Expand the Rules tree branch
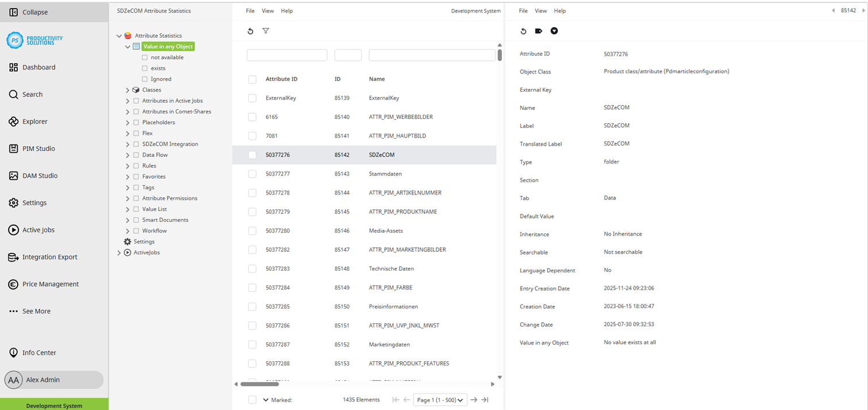Screen dimensions: 868x410 [x=127, y=165]
